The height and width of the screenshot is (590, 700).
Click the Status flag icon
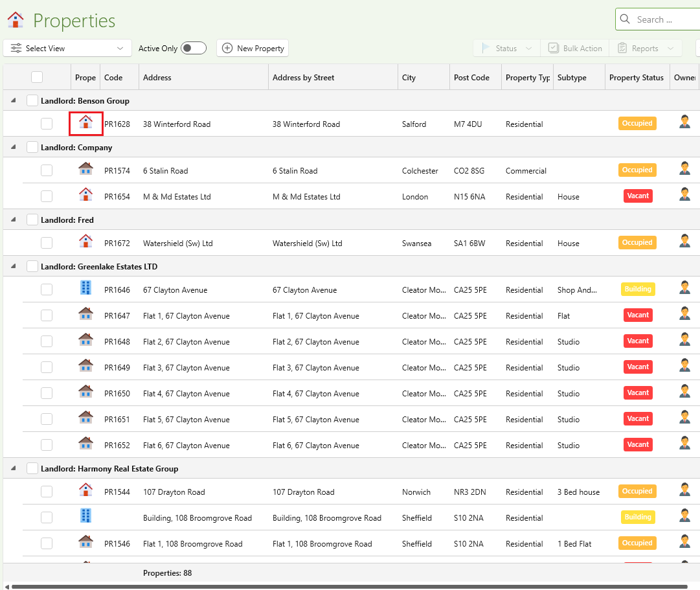tap(486, 48)
